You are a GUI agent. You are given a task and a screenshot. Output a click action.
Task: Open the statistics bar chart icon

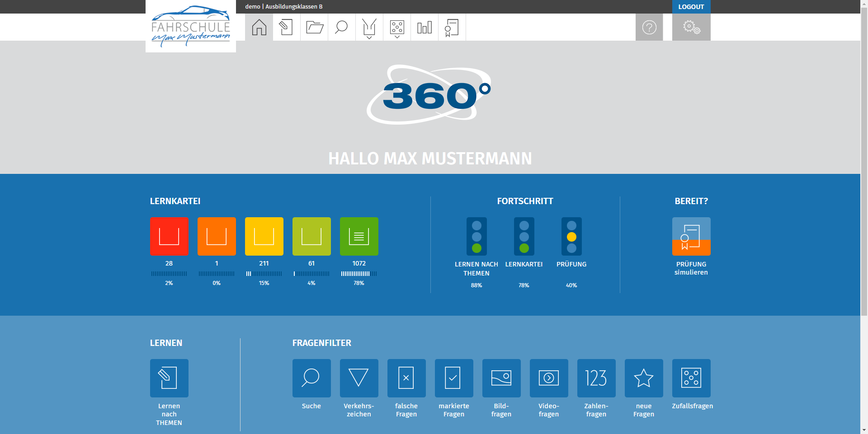tap(424, 27)
